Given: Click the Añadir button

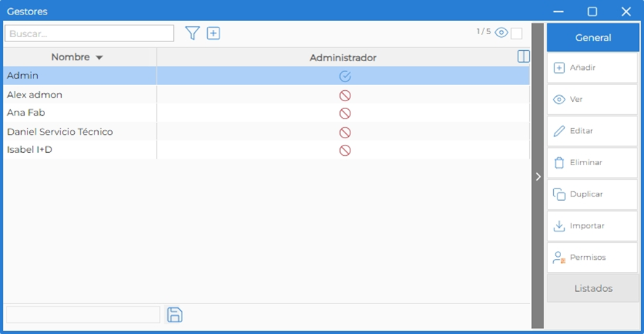Looking at the screenshot, I should [592, 68].
